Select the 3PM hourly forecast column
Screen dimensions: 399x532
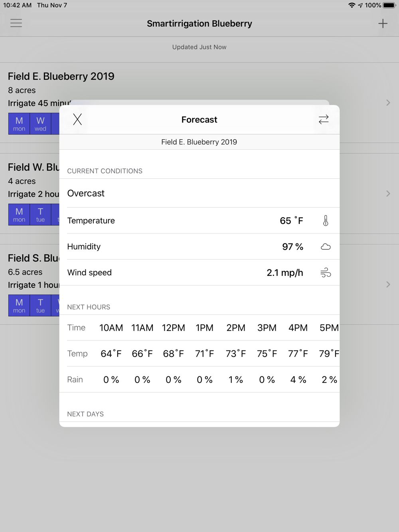tap(267, 328)
